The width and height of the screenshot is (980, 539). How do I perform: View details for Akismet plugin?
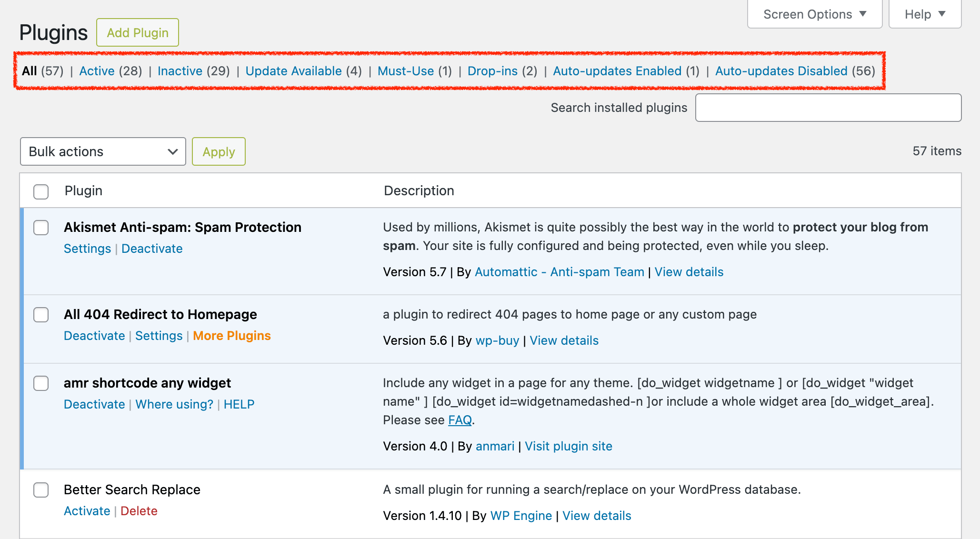[689, 272]
